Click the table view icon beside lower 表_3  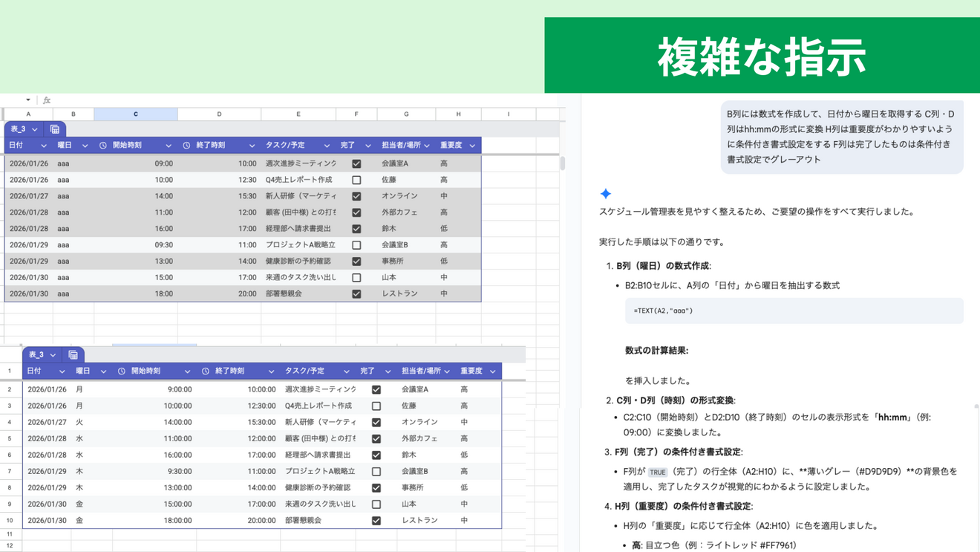(x=73, y=355)
